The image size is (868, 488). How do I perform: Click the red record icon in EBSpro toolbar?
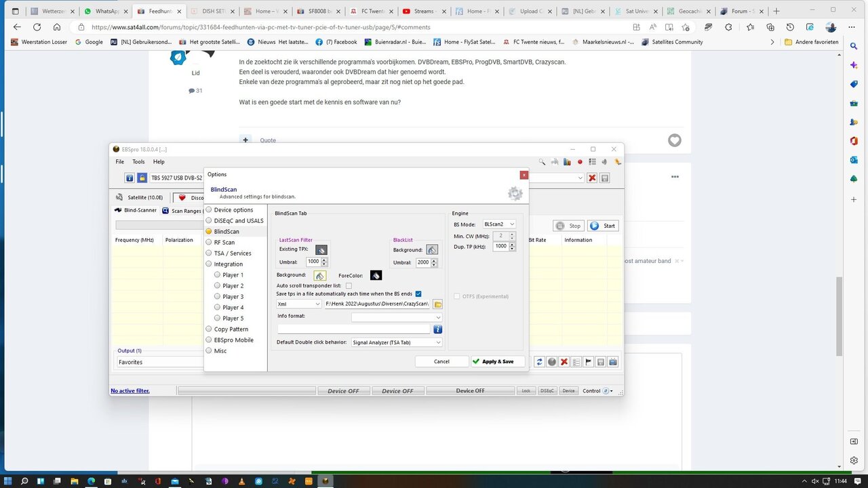[580, 162]
